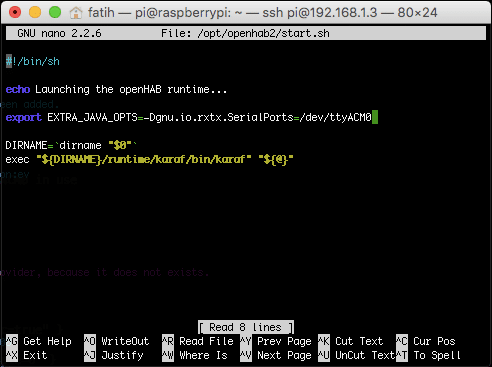This screenshot has height=367, width=492.
Task: Click the ^K Cut Text shortcut
Action: [x=351, y=341]
